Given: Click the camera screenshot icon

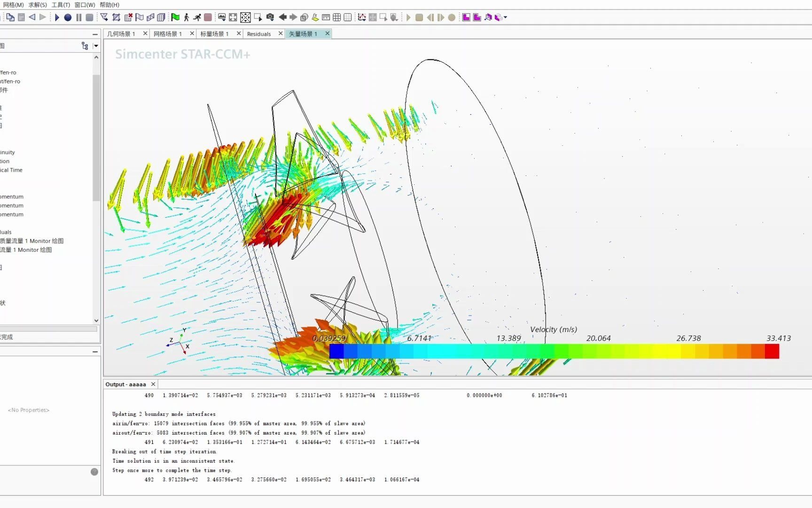Looking at the screenshot, I should [x=270, y=17].
